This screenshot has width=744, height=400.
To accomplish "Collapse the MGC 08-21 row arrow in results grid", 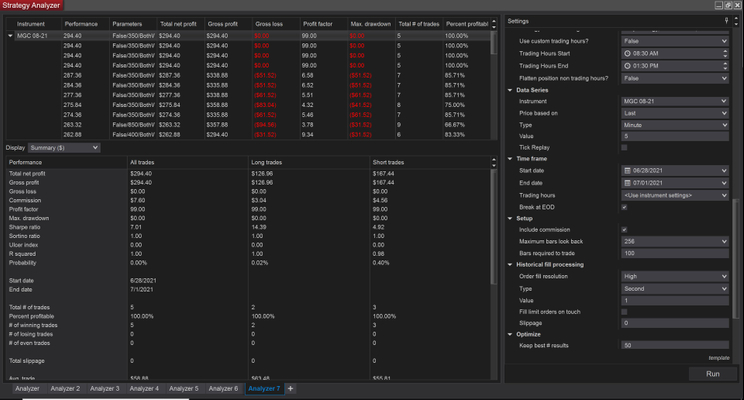I will tap(11, 34).
